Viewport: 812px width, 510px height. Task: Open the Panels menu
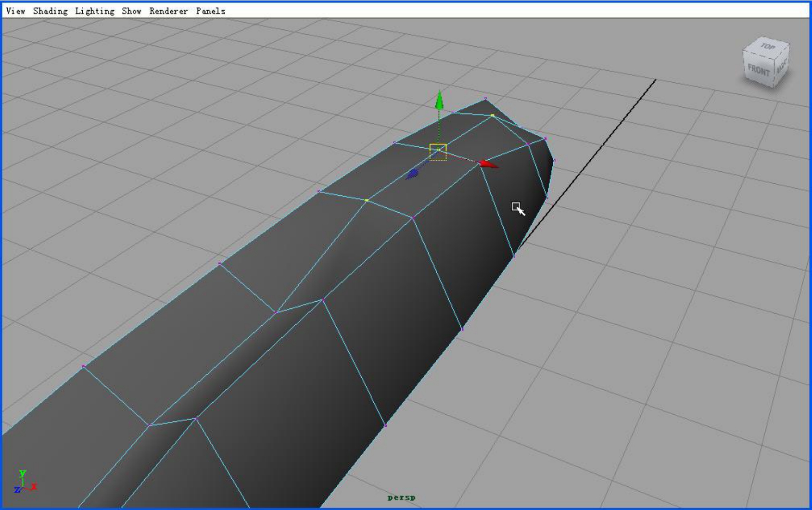click(x=210, y=11)
